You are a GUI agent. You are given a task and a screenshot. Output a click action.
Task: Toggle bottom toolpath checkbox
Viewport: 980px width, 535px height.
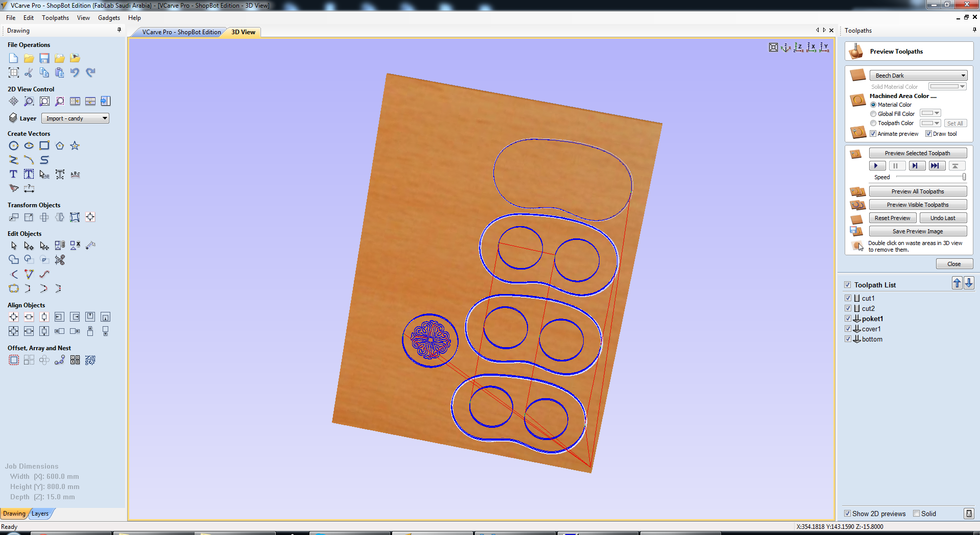point(848,339)
